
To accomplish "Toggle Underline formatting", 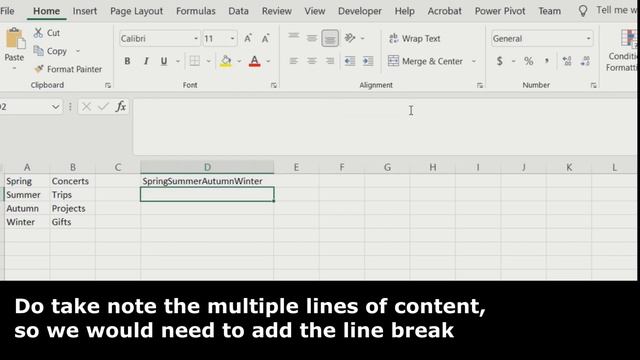I will (x=164, y=61).
